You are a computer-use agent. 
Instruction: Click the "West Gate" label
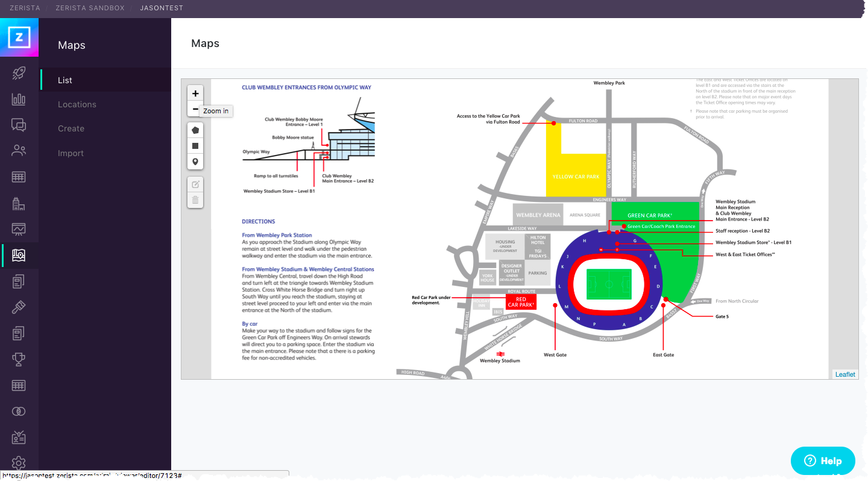(x=555, y=355)
